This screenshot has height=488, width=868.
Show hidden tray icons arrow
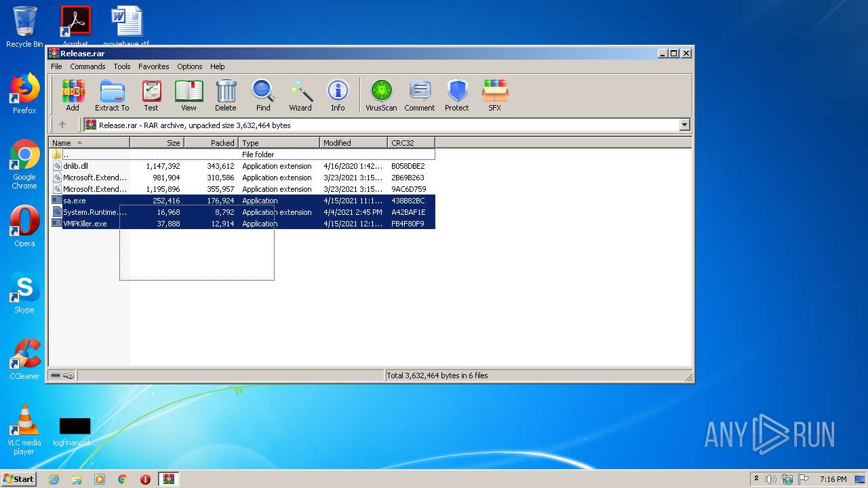coord(756,479)
